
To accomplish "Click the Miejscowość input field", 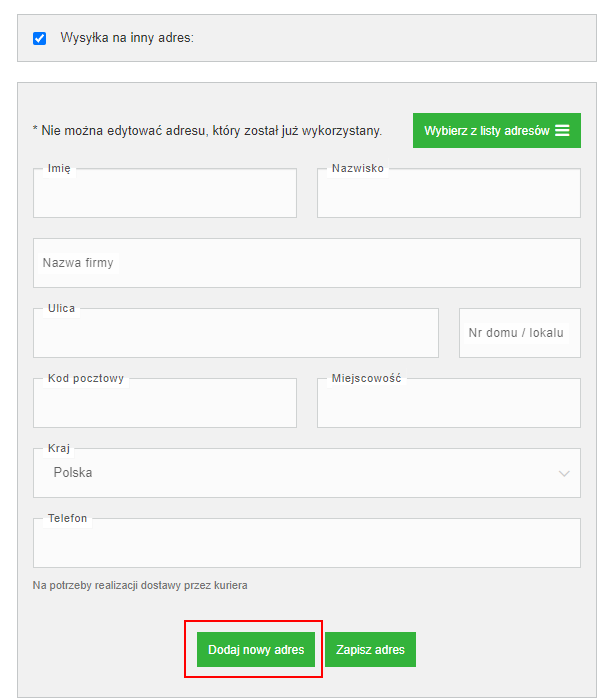I will pyautogui.click(x=449, y=403).
